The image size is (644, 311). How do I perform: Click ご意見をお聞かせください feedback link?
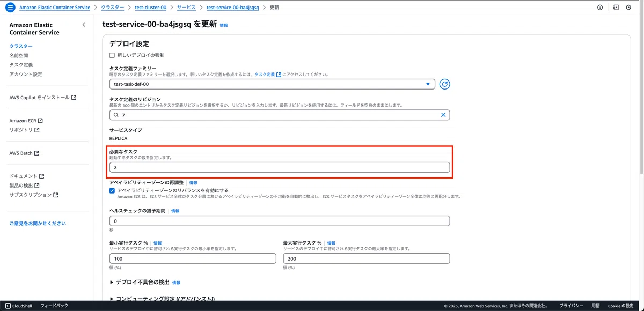(38, 223)
